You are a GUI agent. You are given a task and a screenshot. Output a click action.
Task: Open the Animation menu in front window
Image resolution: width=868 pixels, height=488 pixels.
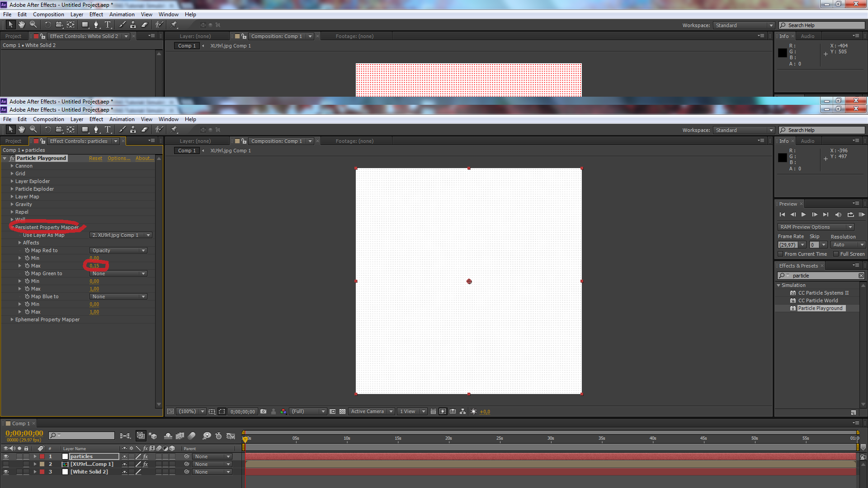[122, 119]
